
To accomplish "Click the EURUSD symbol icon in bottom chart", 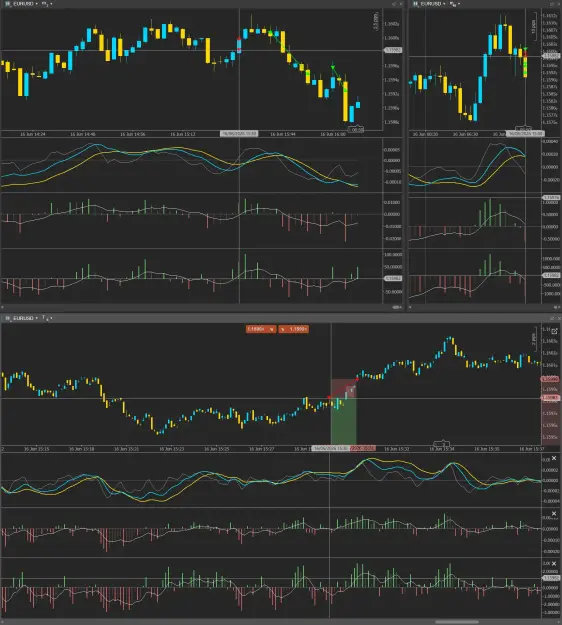I will point(8,318).
